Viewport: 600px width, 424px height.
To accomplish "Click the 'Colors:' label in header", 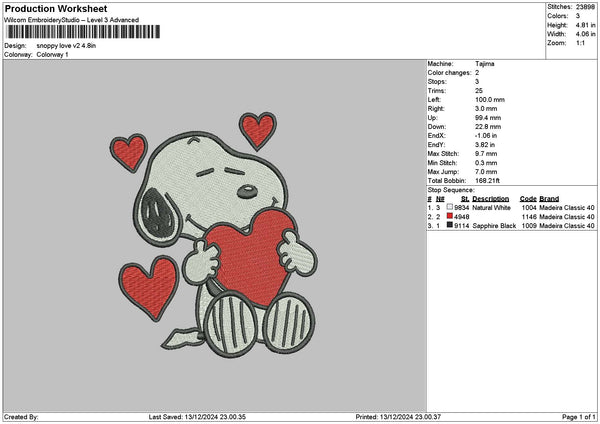I will click(x=558, y=16).
